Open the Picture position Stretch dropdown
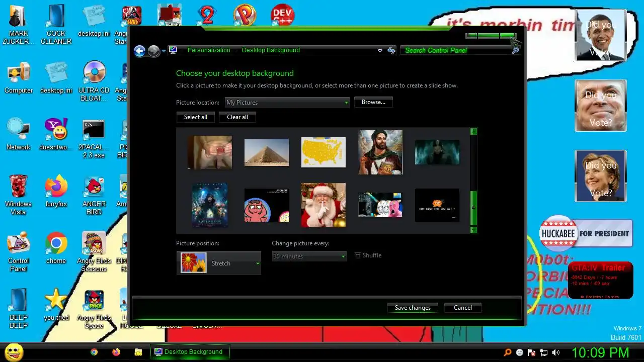The width and height of the screenshot is (644, 362). click(219, 263)
